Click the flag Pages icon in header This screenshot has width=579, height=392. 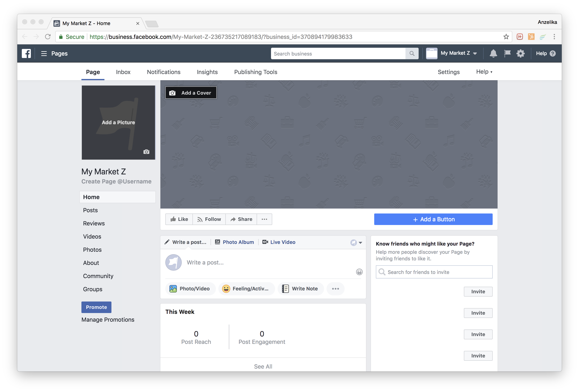coord(507,53)
